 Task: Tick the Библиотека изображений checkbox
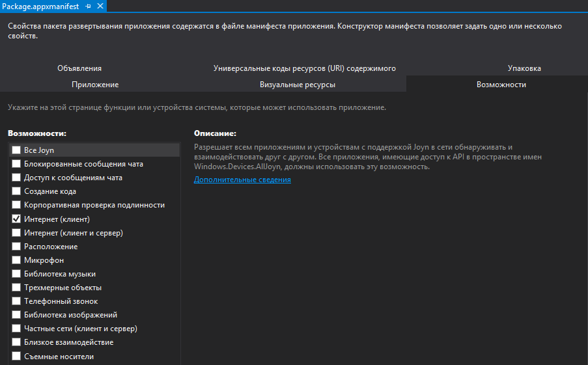click(x=16, y=315)
